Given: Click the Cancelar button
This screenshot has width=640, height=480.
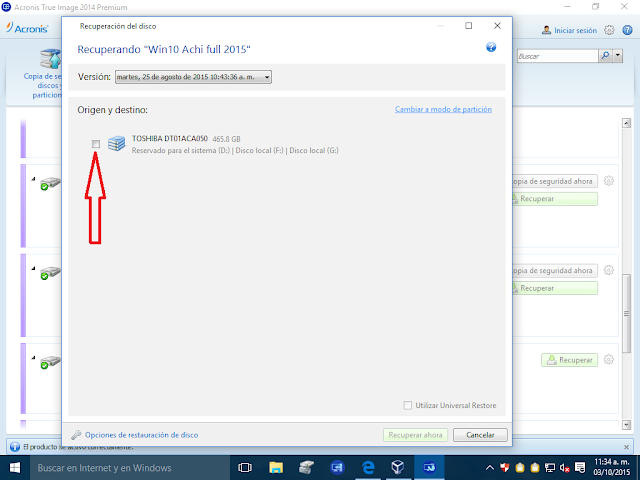Looking at the screenshot, I should coord(480,435).
